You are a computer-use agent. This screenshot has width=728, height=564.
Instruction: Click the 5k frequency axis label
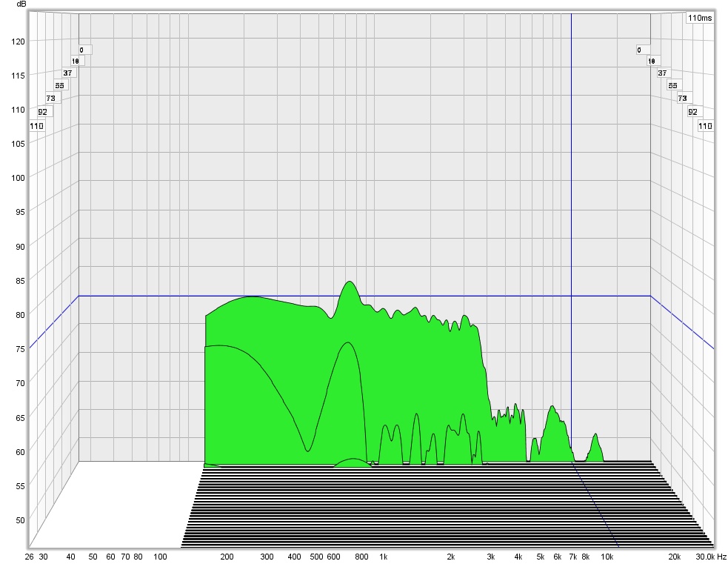pos(541,557)
